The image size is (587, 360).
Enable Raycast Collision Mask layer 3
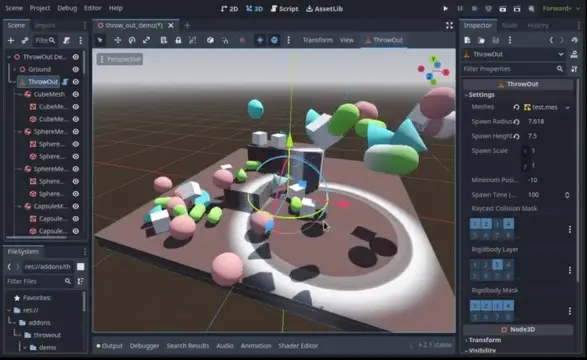(497, 224)
